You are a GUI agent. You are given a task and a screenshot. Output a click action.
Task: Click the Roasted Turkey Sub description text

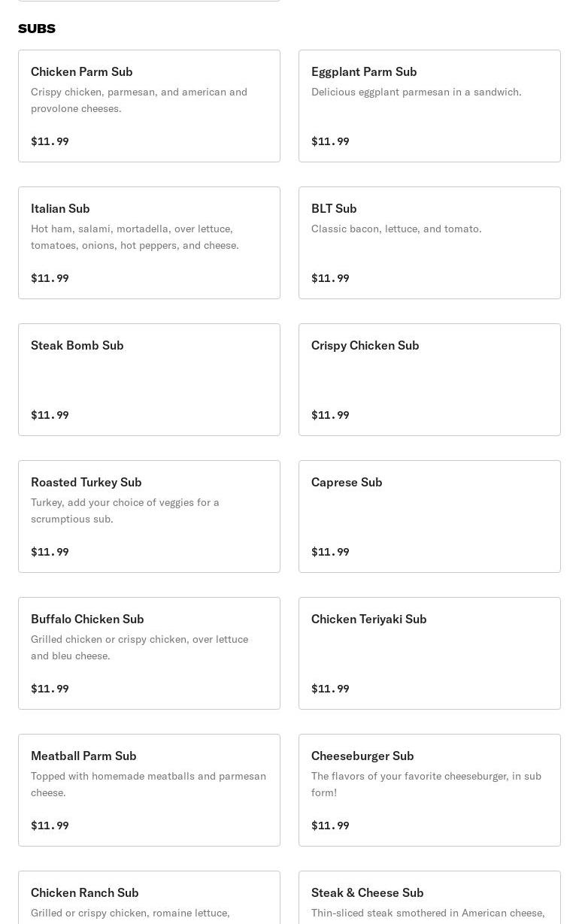coord(125,510)
